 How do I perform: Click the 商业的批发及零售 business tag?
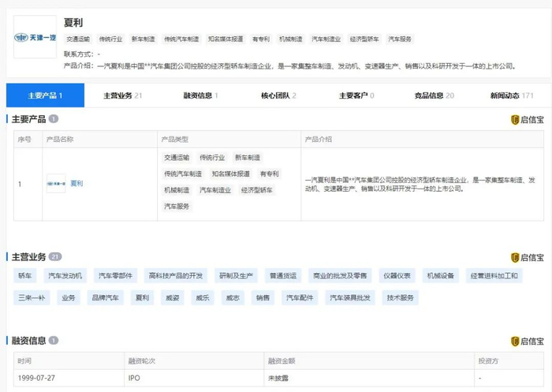click(x=340, y=275)
